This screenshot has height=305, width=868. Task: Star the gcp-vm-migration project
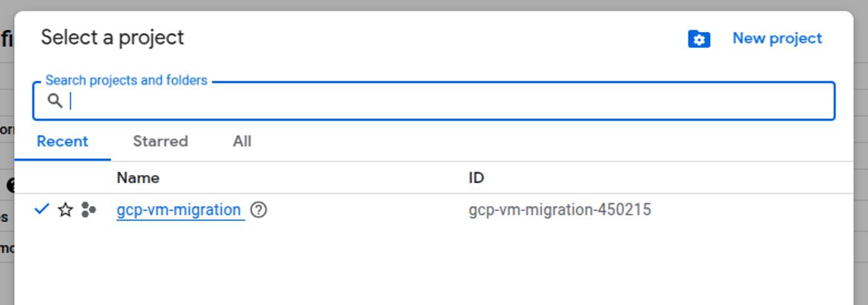tap(65, 210)
